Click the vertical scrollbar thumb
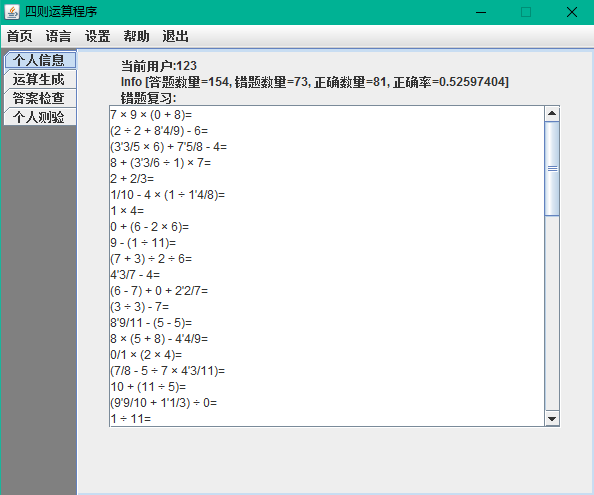Image resolution: width=594 pixels, height=495 pixels. click(x=552, y=169)
